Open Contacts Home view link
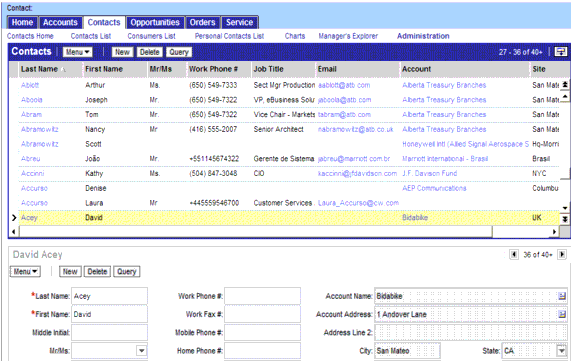This screenshot has width=576, height=363. 30,36
